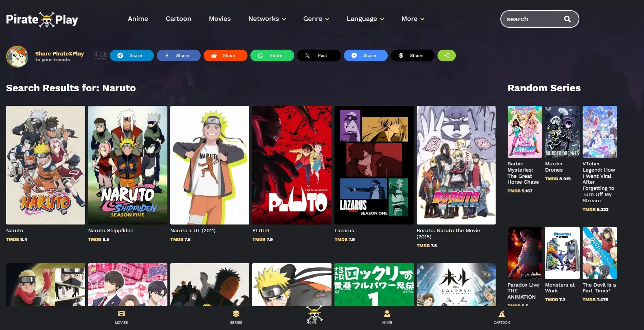Click the 4.6k Shares counter
The height and width of the screenshot is (330, 644).
(101, 56)
